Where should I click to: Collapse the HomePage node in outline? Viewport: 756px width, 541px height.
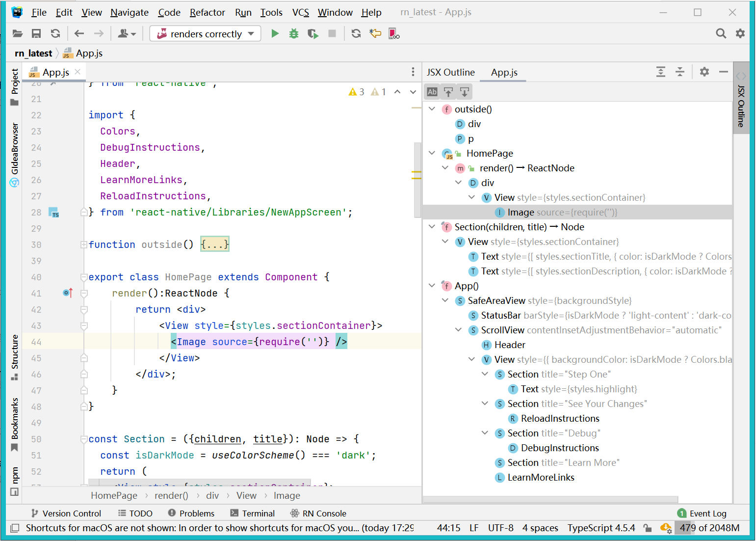[x=432, y=153]
